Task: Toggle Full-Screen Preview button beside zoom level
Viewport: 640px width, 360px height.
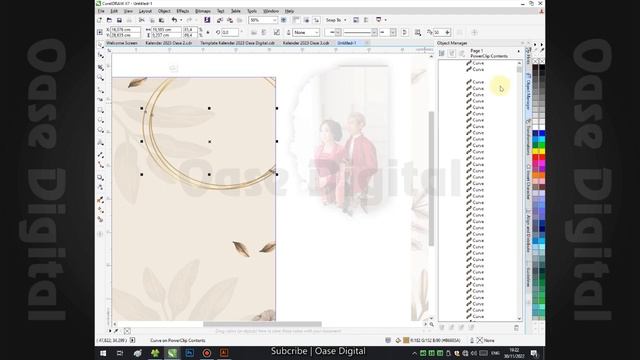Action: (284, 20)
